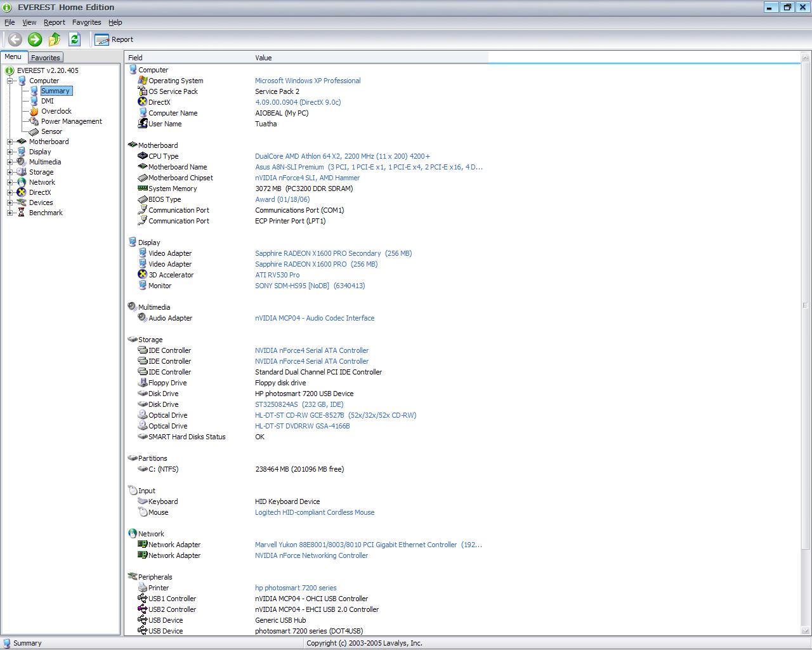Expand the Network tree node
This screenshot has width=812, height=650.
(10, 182)
